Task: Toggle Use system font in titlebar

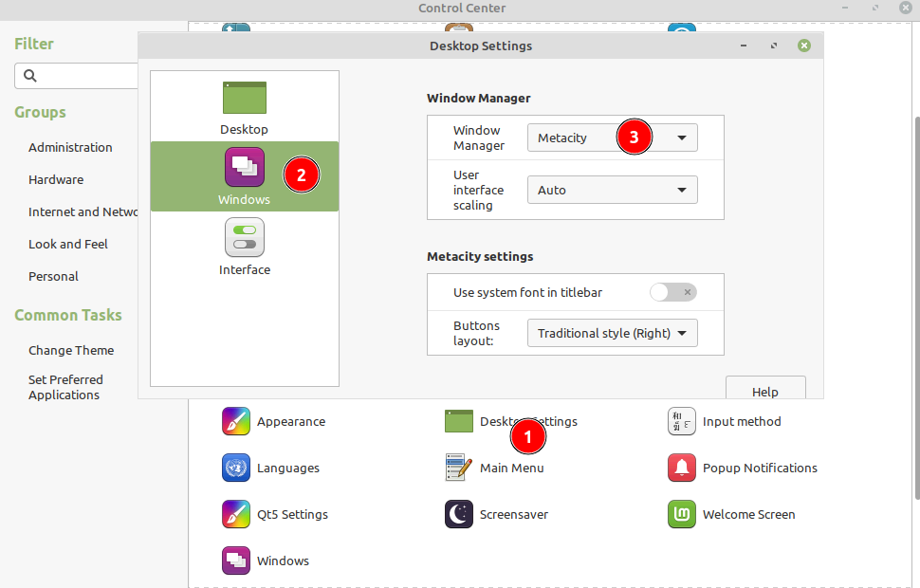Action: (x=673, y=292)
